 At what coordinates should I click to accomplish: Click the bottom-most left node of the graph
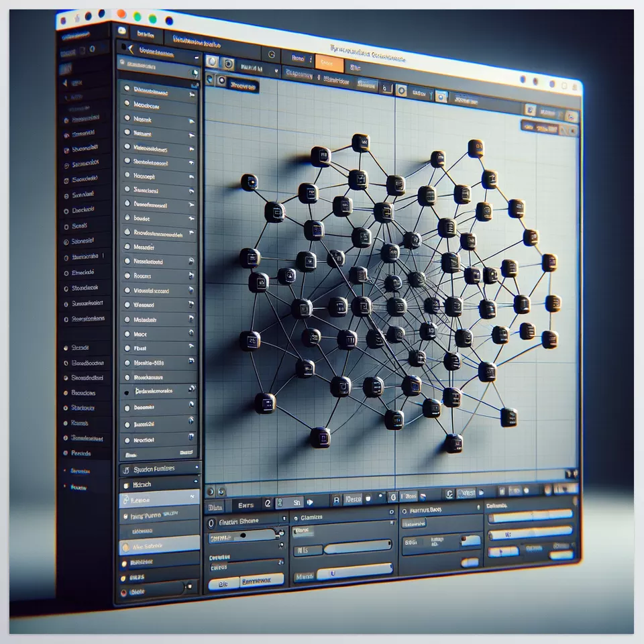click(321, 437)
